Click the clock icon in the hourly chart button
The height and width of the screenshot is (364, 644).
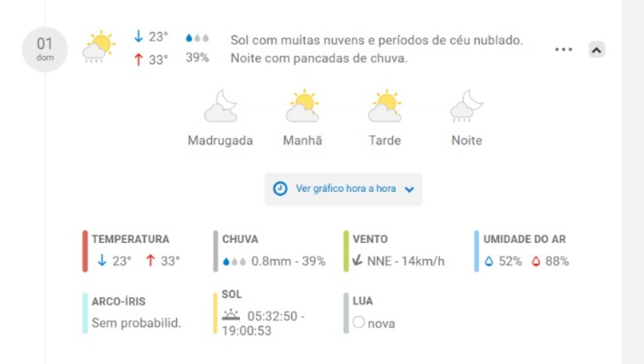click(x=280, y=189)
